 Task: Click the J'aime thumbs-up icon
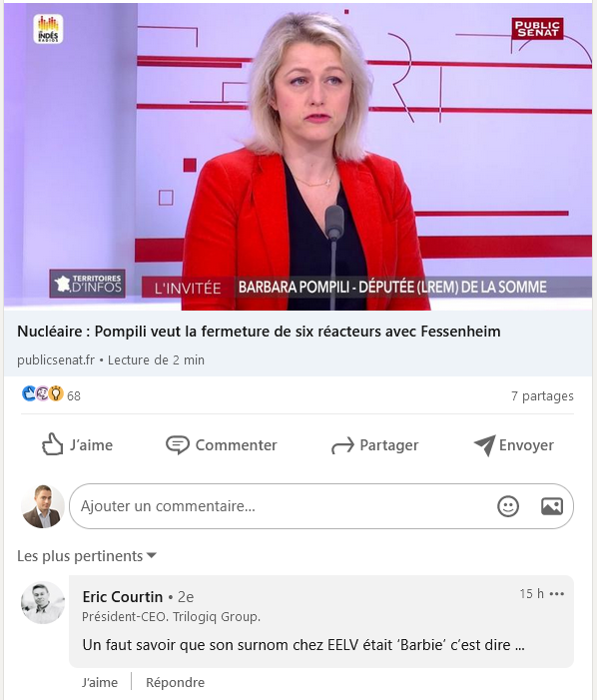coord(52,444)
